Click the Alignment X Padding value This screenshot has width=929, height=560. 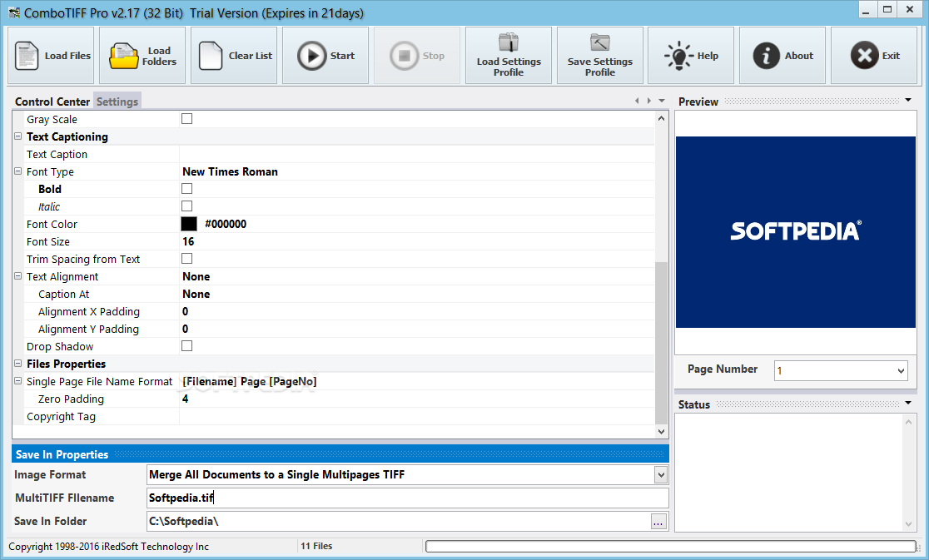click(186, 311)
